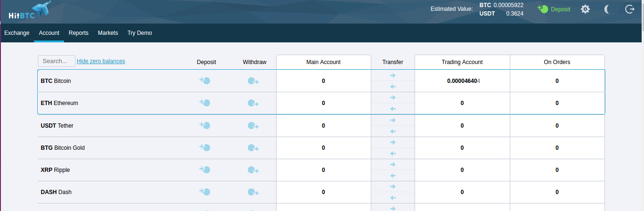The width and height of the screenshot is (644, 211).
Task: Withdraw BTG Bitcoin Gold icon
Action: (253, 148)
